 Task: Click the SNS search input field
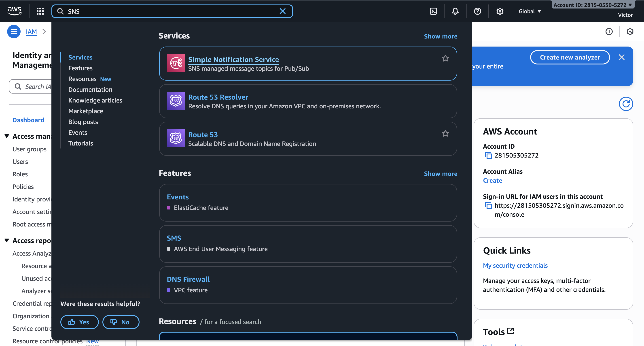click(170, 11)
